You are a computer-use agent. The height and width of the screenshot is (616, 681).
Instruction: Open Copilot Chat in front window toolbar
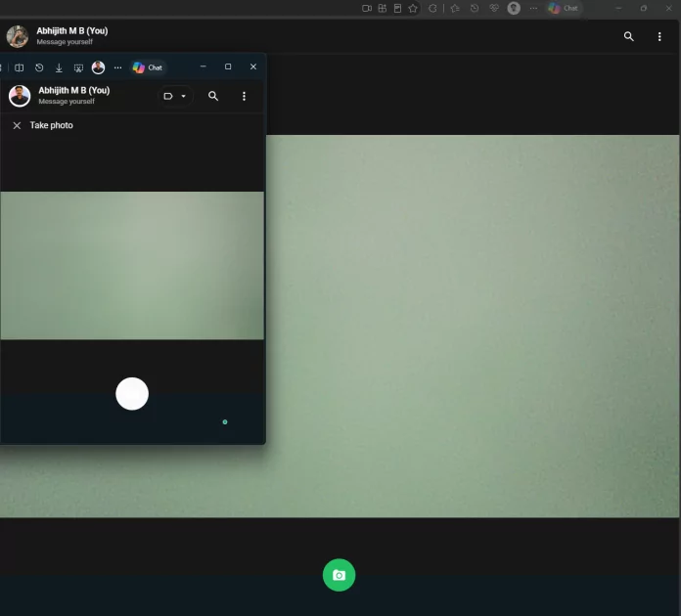(148, 67)
